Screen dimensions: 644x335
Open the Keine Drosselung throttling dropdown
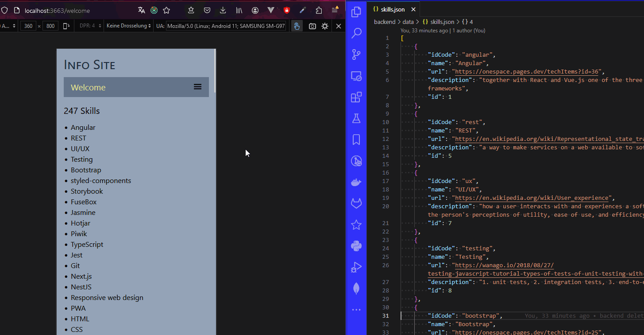(x=129, y=26)
